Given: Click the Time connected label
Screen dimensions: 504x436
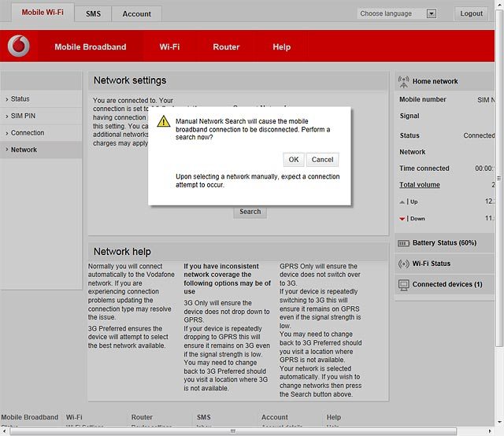Looking at the screenshot, I should 424,168.
